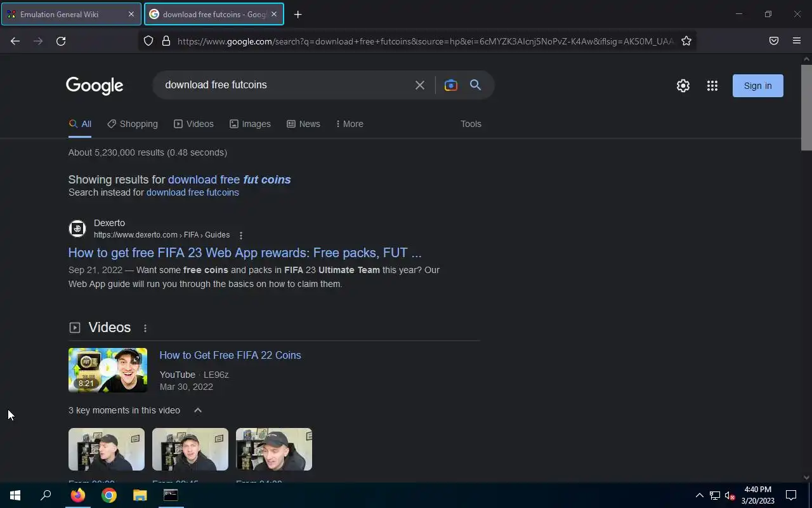This screenshot has height=508, width=812.
Task: Click the muted volume tray icon
Action: 730,495
